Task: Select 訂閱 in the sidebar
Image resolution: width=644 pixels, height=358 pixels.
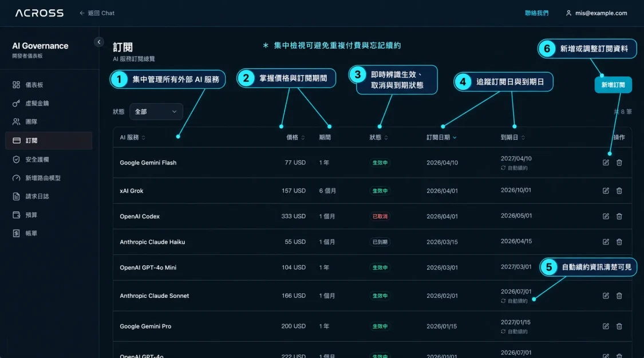Action: [49, 140]
